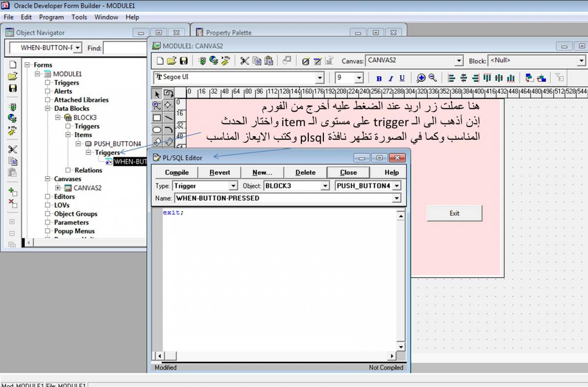Expand the CANVAS2 tree node

pyautogui.click(x=58, y=188)
